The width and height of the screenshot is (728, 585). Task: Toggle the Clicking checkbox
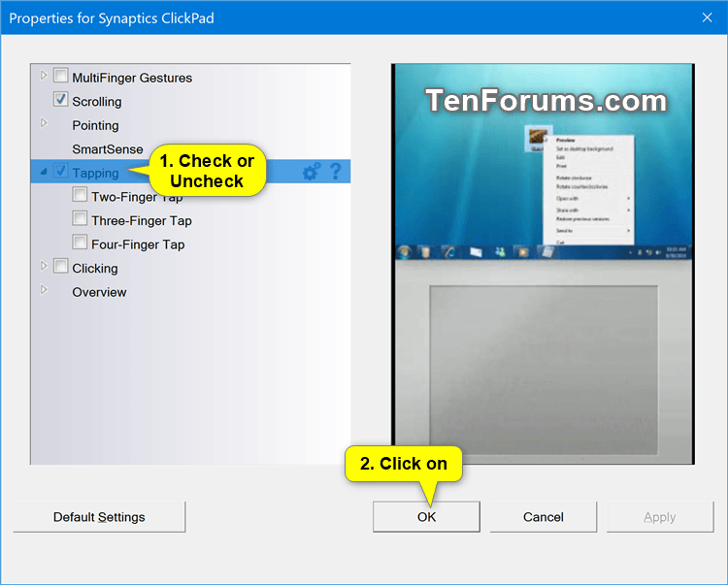(61, 266)
